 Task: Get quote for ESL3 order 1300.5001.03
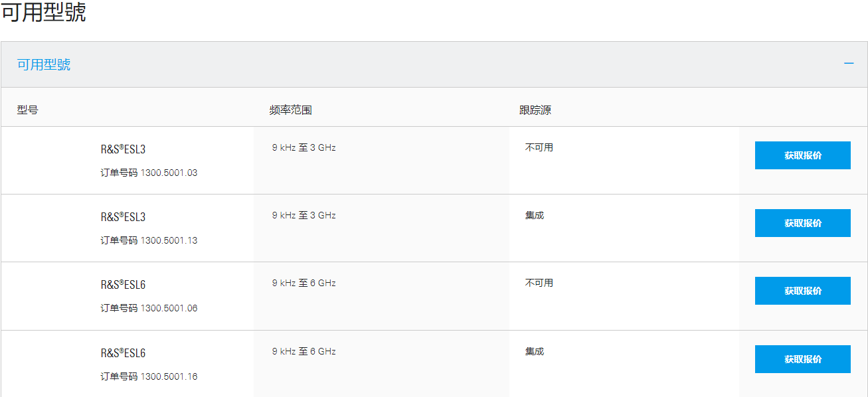coord(802,155)
